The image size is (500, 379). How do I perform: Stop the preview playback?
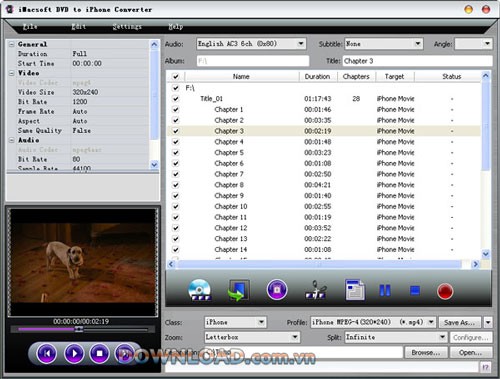click(99, 353)
